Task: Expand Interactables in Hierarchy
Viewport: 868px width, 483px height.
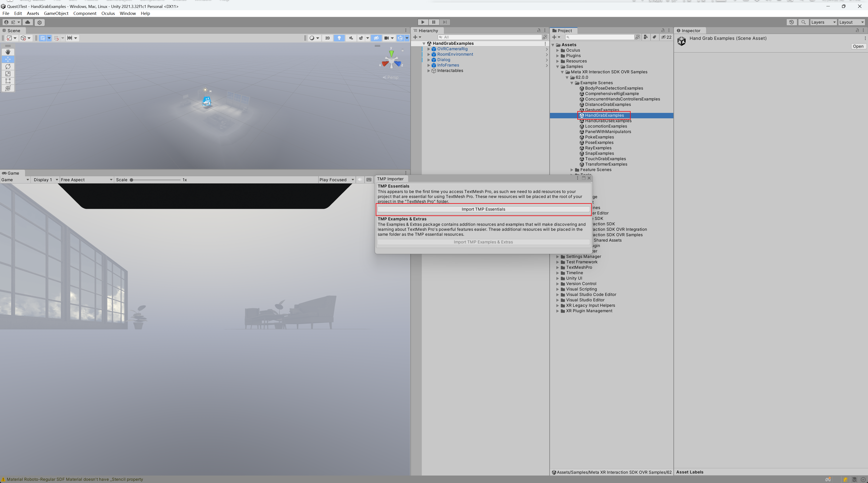Action: coord(429,71)
